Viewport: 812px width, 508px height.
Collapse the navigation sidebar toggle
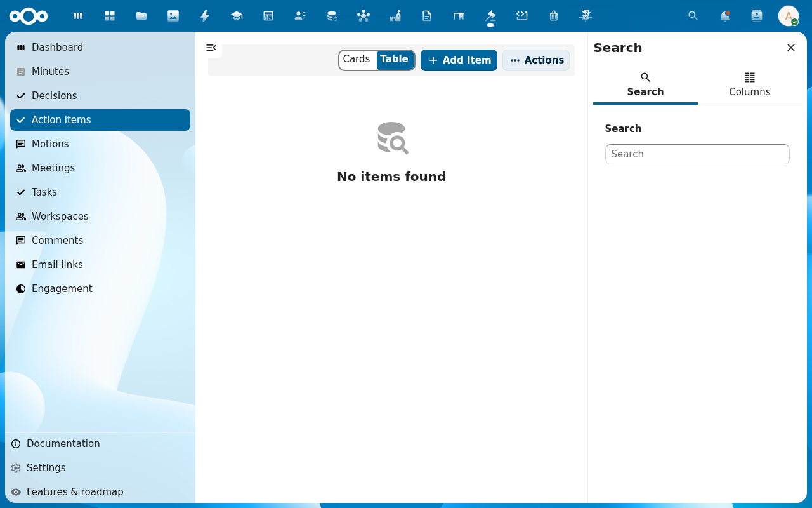211,48
